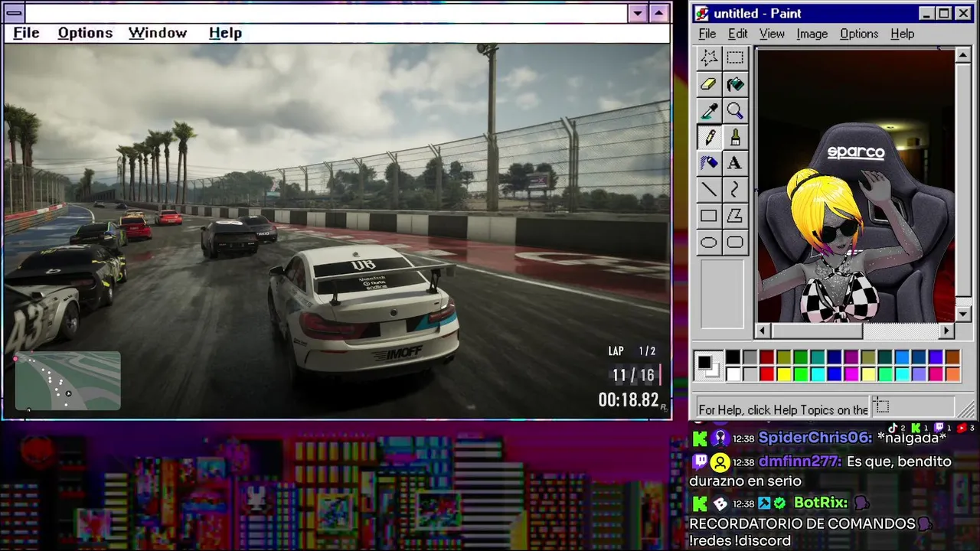Click the Kick icon beside SpiderChris06

(x=699, y=439)
